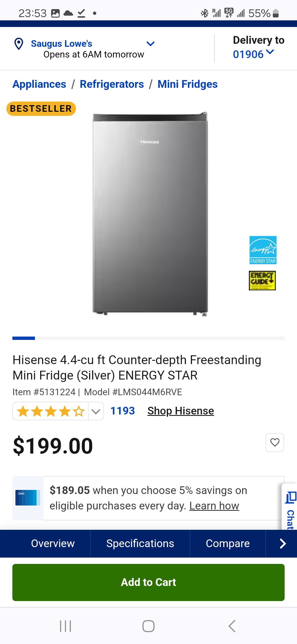The image size is (297, 644).
Task: Open the Shop Hisense link
Action: [x=181, y=411]
